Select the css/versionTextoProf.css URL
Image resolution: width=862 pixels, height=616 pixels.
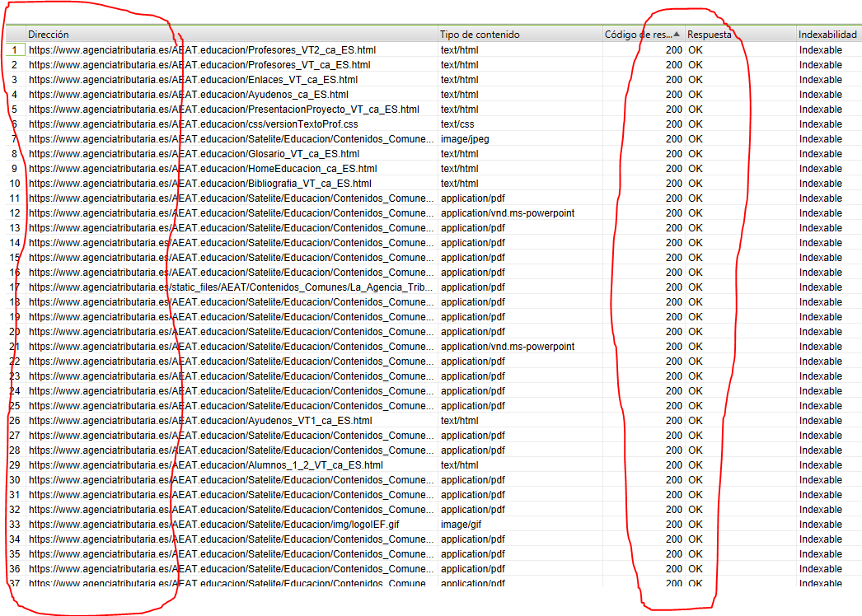tap(194, 124)
